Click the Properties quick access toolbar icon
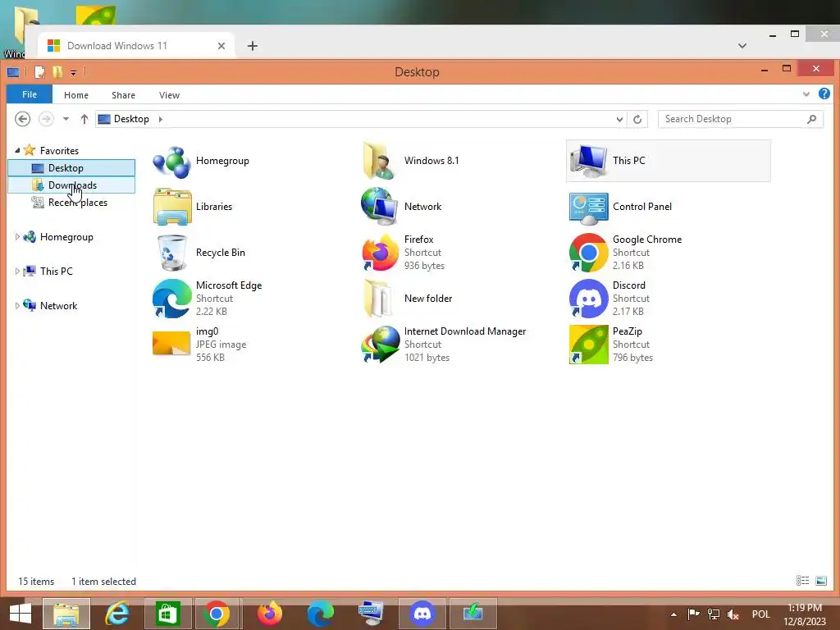Screen dimensions: 840x630 coord(39,72)
